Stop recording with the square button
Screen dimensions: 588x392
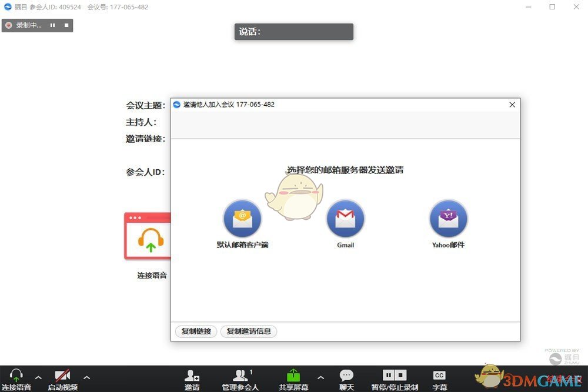pos(65,25)
